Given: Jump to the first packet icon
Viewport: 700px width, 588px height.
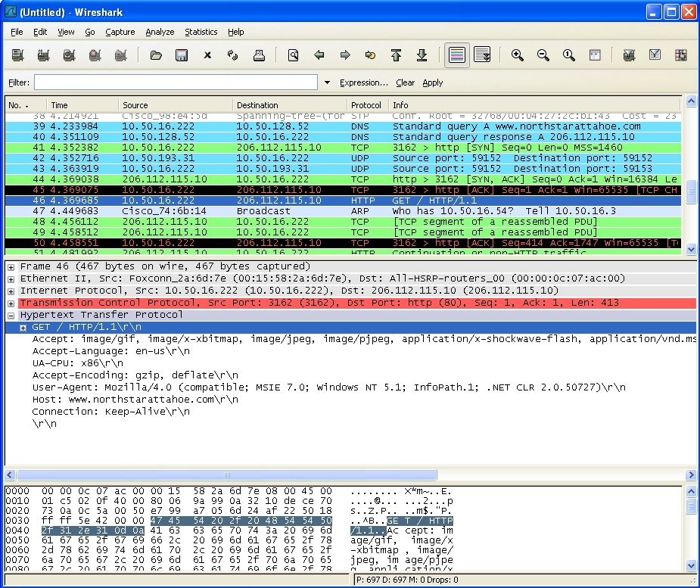Looking at the screenshot, I should point(396,55).
